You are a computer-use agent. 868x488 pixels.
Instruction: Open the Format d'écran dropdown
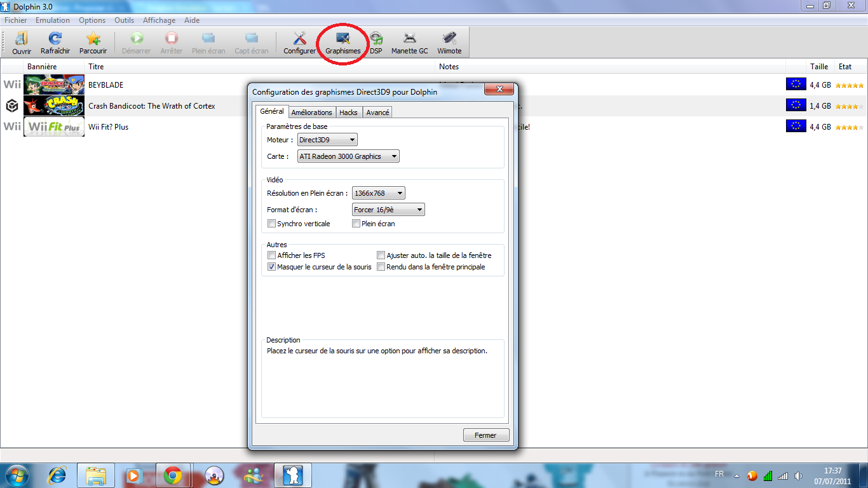pos(388,210)
